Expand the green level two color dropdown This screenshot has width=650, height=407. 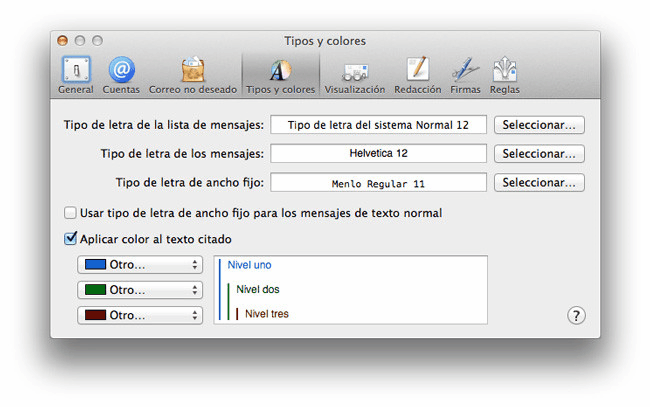(140, 290)
